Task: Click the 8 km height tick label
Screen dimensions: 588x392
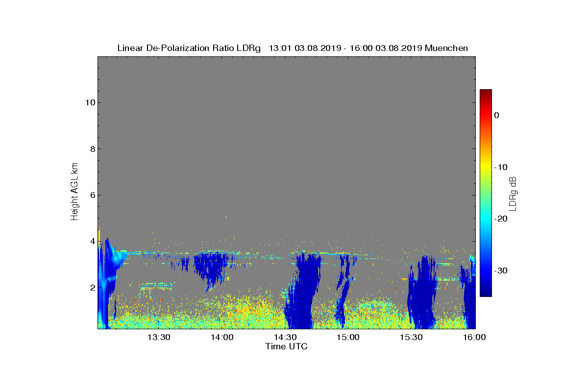Action: point(92,148)
